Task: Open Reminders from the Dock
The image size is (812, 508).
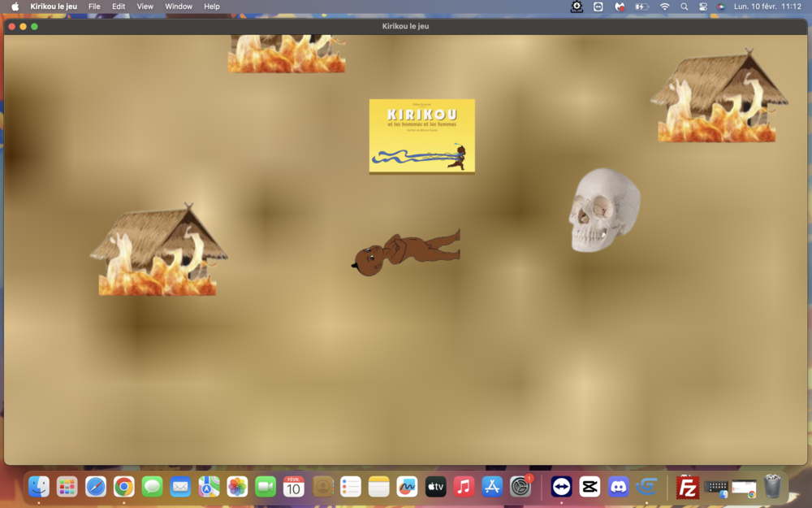Action: pyautogui.click(x=351, y=487)
